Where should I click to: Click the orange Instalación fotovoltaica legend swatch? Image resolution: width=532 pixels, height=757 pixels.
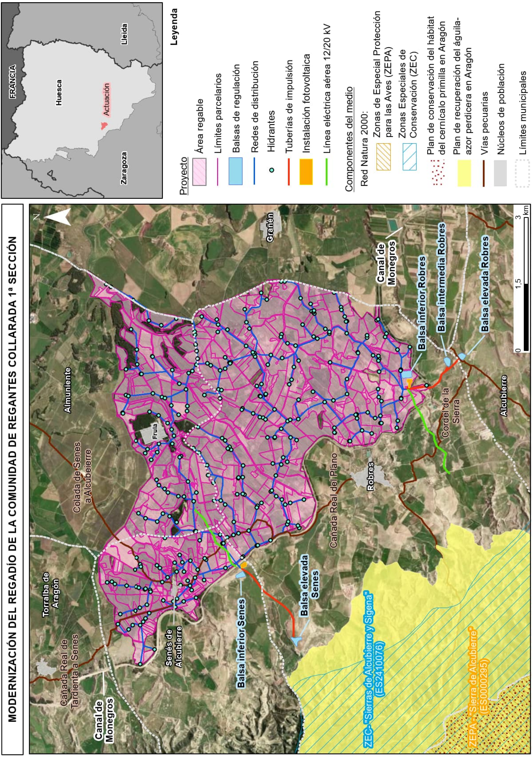coord(306,172)
